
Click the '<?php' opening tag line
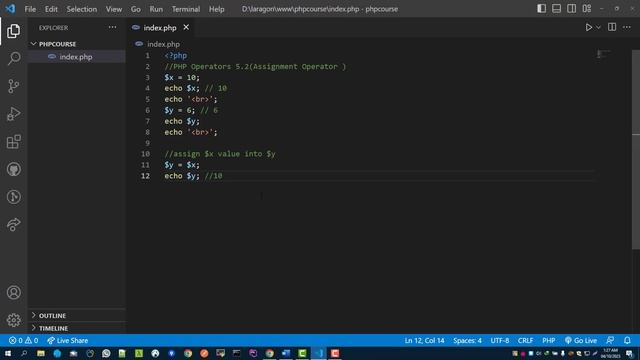176,56
